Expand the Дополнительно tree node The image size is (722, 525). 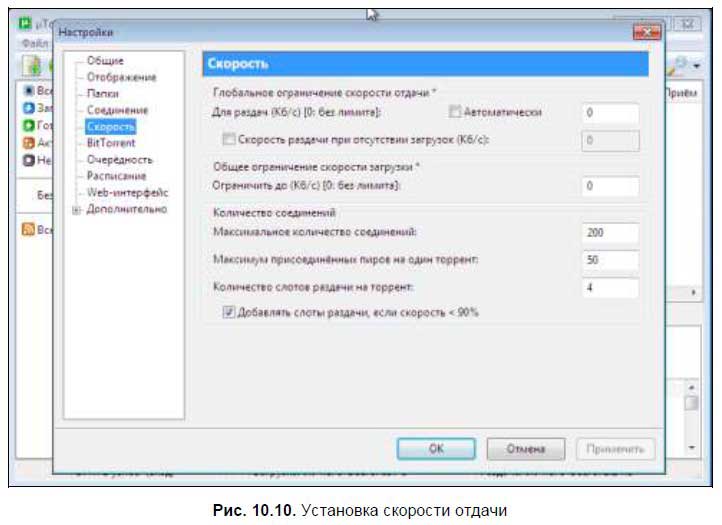pyautogui.click(x=76, y=210)
